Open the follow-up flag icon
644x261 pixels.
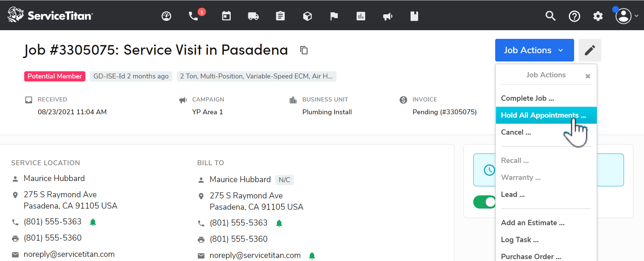[334, 16]
